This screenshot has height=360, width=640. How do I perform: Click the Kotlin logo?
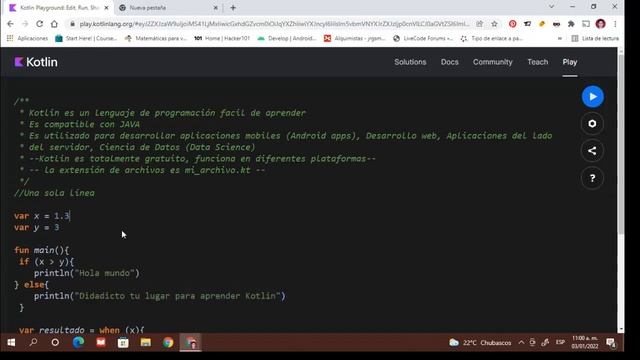36,62
